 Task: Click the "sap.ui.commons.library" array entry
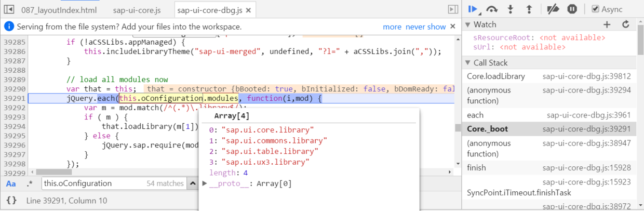268,140
